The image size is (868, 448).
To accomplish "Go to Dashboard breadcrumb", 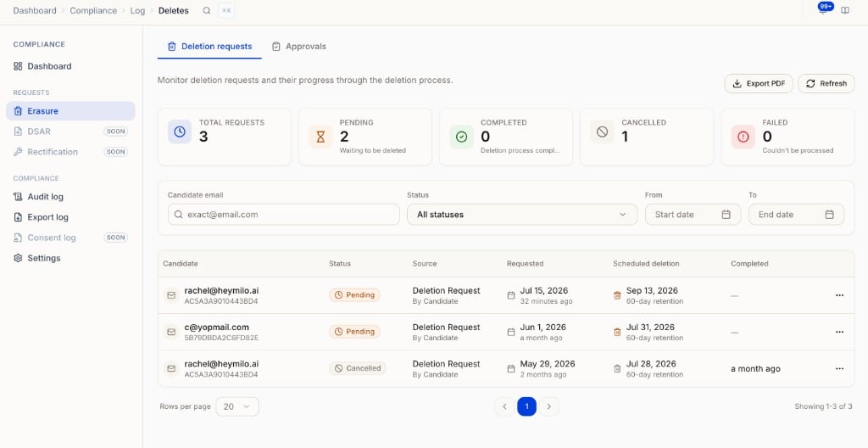I will click(x=34, y=10).
